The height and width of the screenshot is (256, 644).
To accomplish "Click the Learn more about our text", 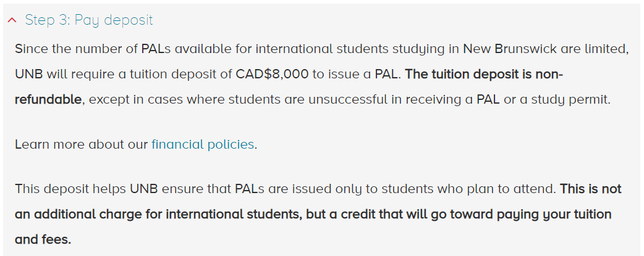I will point(82,144).
